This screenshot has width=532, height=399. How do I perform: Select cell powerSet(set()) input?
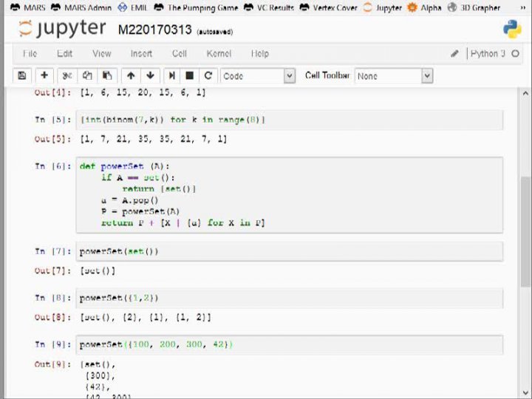290,251
